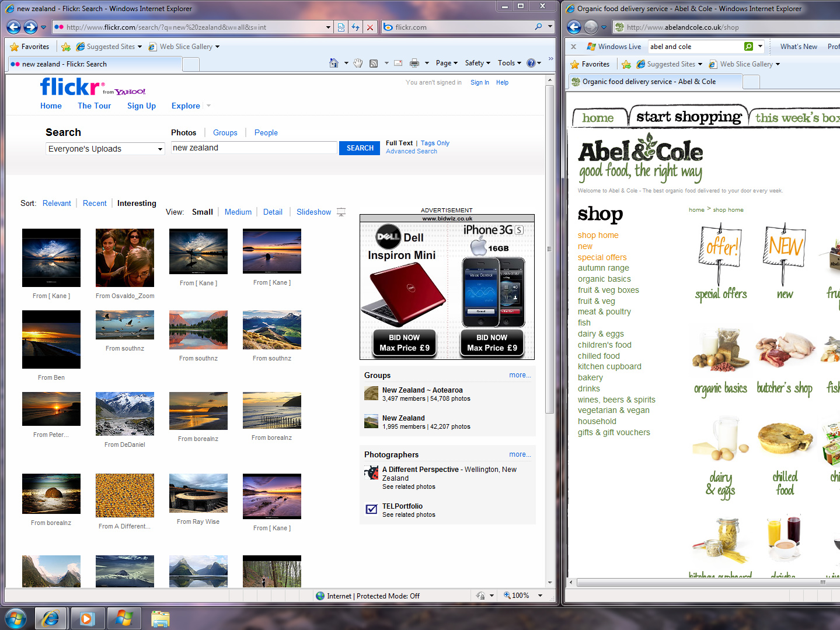Click the Back button in the Flickr window
840x630 pixels.
[13, 27]
